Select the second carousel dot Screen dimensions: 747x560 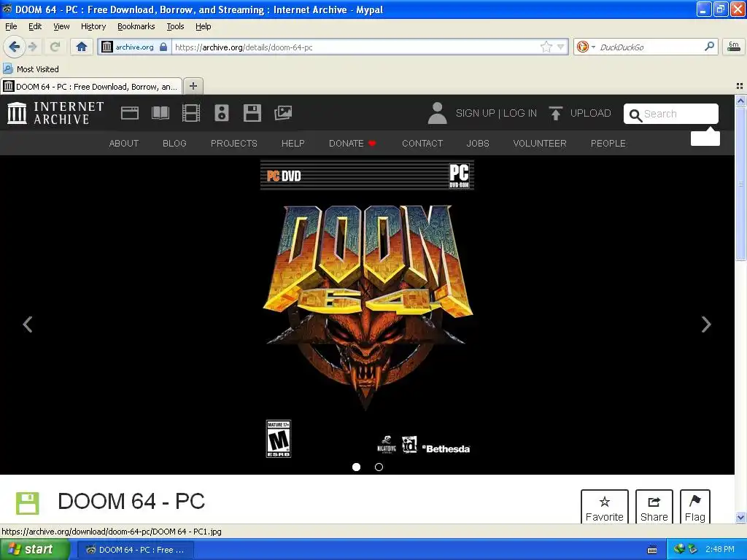pos(379,467)
